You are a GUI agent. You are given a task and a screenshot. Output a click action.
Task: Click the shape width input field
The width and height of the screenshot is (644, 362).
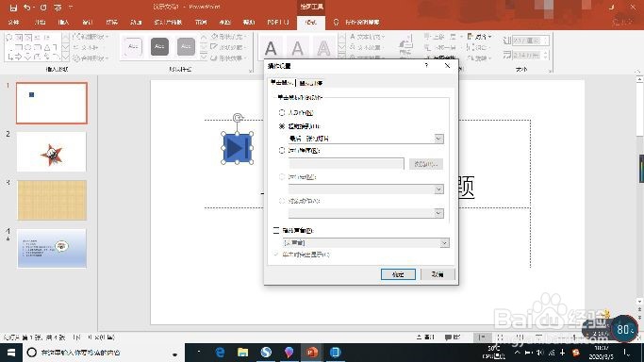(531, 55)
